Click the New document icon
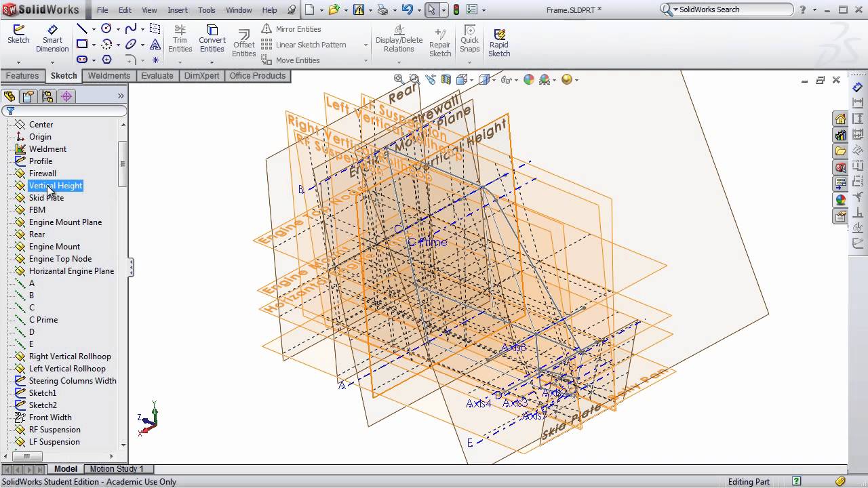Image resolution: width=868 pixels, height=488 pixels. (x=310, y=9)
